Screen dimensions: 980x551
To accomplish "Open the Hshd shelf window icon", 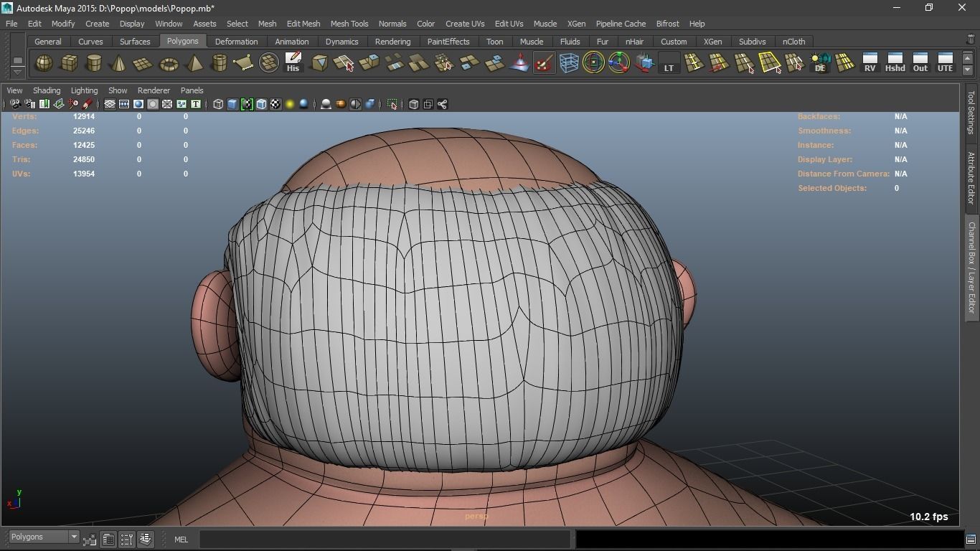I will point(895,63).
